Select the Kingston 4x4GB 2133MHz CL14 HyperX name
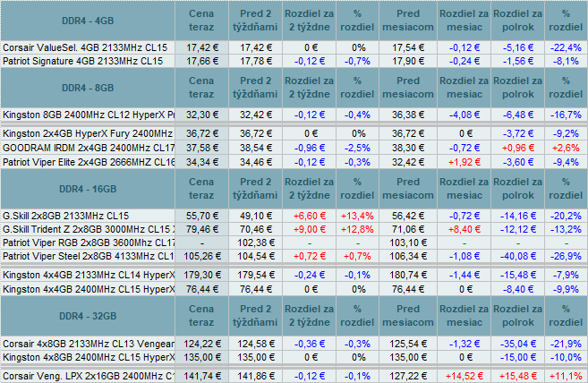The image size is (588, 383). point(89,275)
